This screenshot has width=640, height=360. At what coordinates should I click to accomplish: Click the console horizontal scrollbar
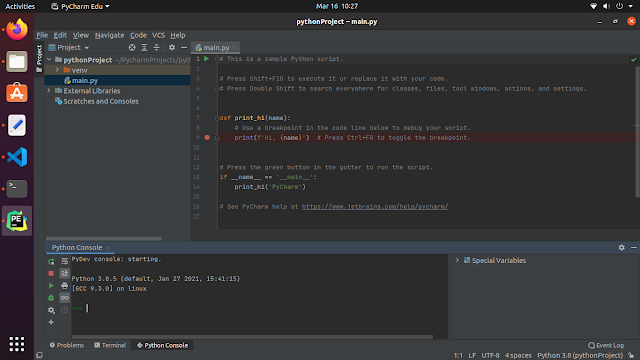click(x=252, y=337)
